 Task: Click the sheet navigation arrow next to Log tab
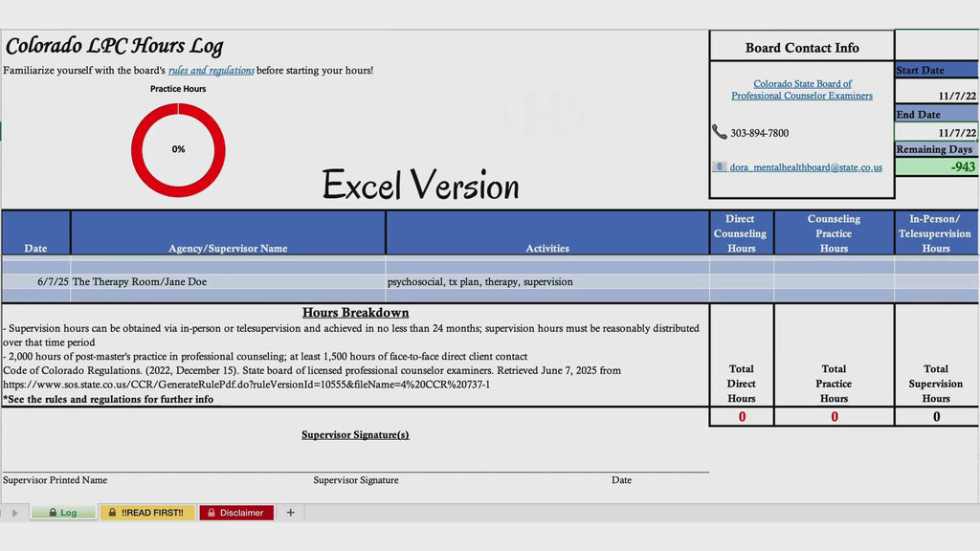pos(15,513)
